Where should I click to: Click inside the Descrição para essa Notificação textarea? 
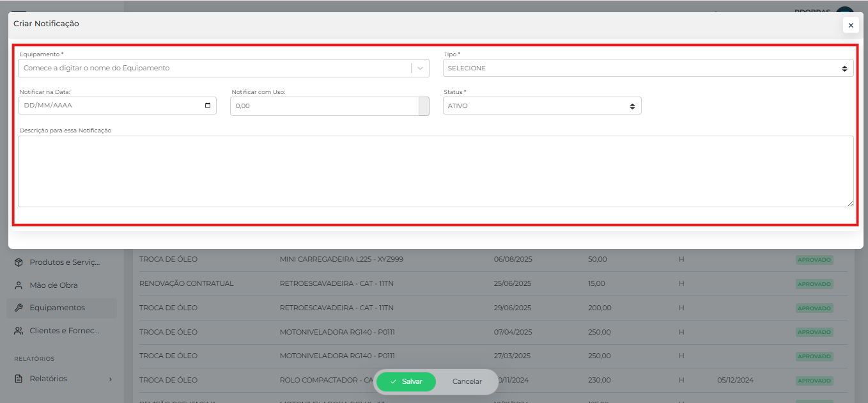[435, 171]
